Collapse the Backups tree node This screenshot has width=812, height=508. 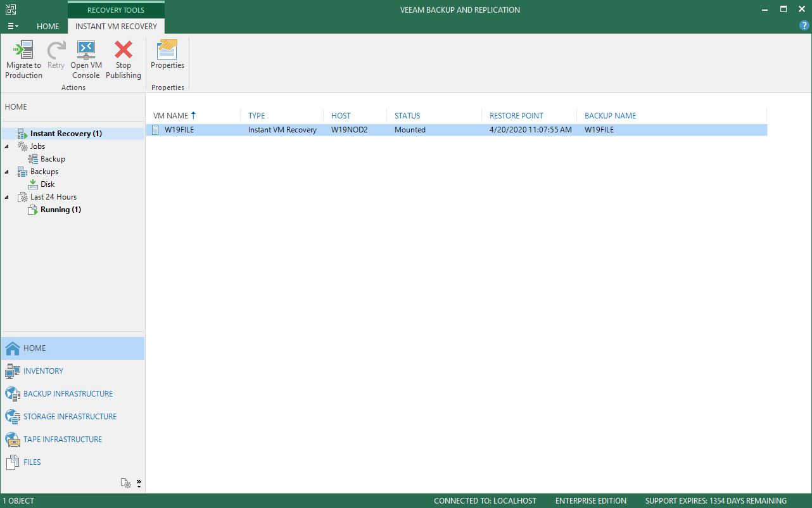(x=7, y=172)
